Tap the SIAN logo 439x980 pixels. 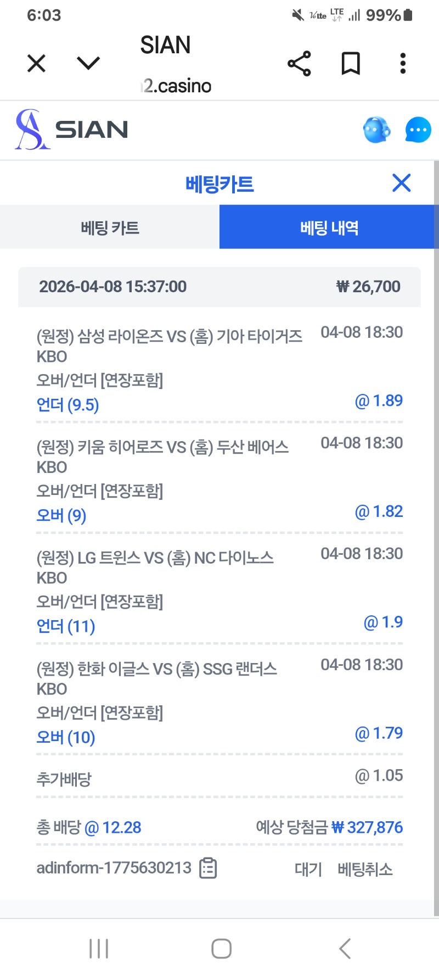tap(71, 130)
